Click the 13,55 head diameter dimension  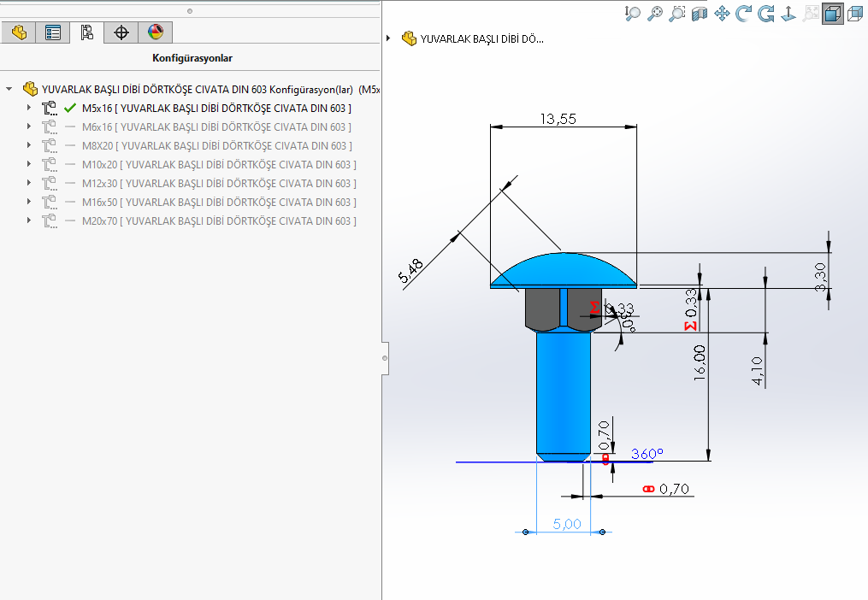coord(558,119)
